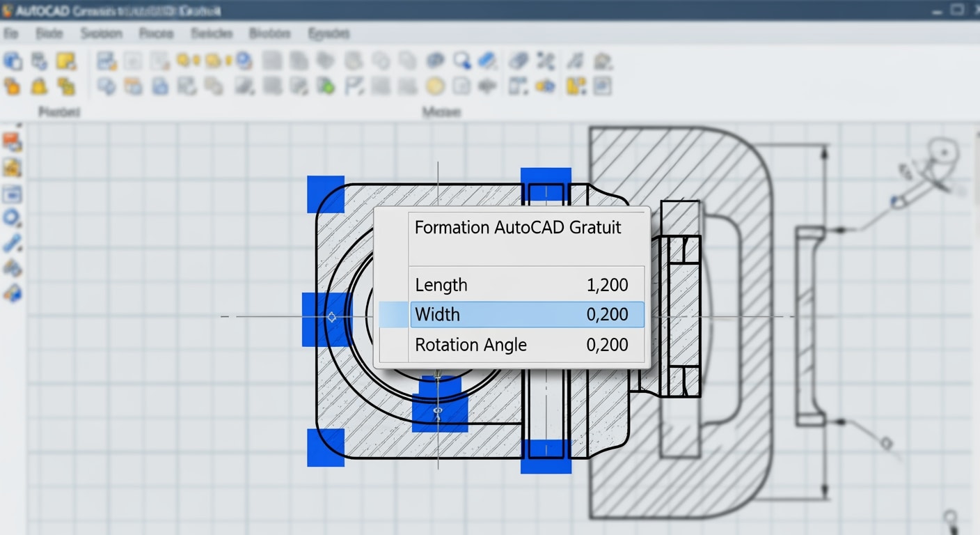Viewport: 980px width, 535px height.
Task: Open the File menu
Action: point(10,33)
